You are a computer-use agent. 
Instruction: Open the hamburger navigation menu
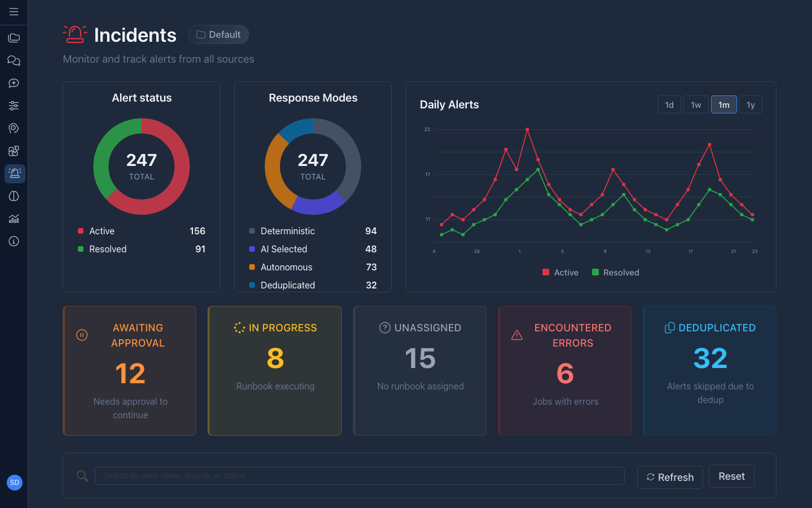click(14, 11)
